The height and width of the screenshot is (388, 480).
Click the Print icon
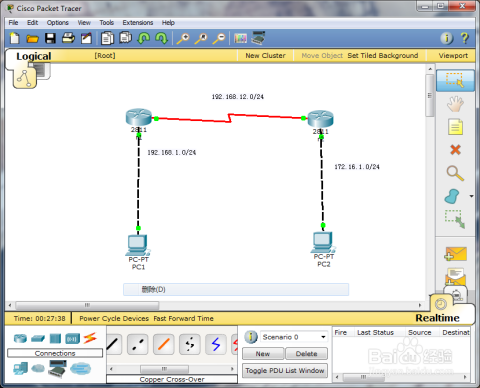click(x=68, y=38)
